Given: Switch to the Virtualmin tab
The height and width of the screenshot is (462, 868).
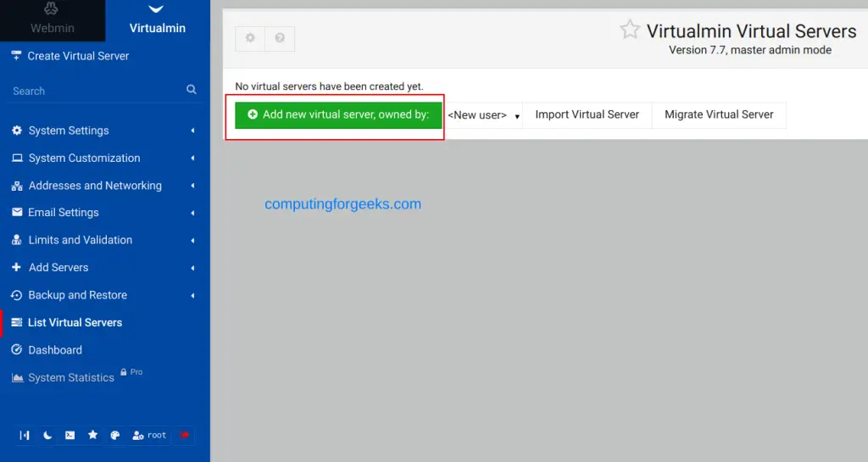Looking at the screenshot, I should (157, 20).
